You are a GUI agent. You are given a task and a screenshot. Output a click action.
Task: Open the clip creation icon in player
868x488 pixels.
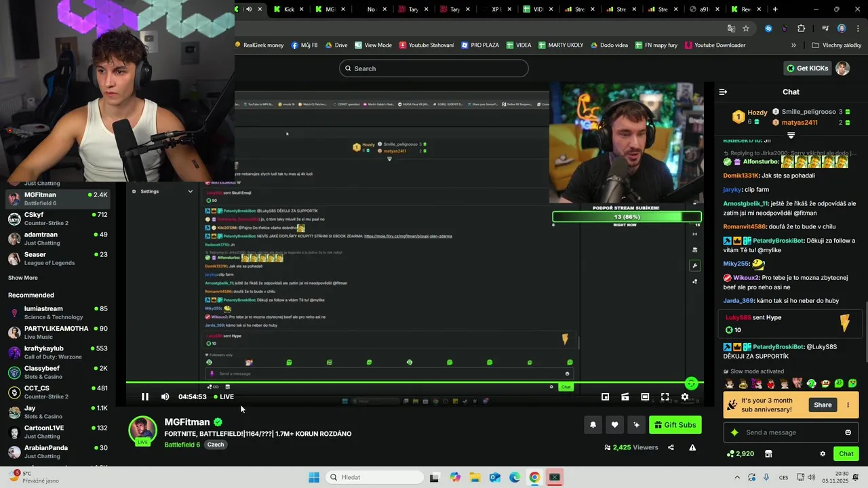[625, 397]
